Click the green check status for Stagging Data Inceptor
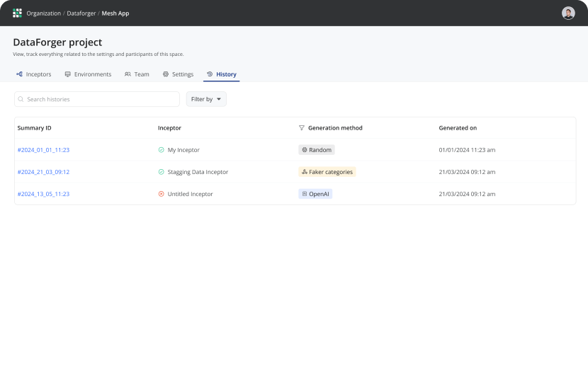This screenshot has height=375, width=588. [x=161, y=172]
